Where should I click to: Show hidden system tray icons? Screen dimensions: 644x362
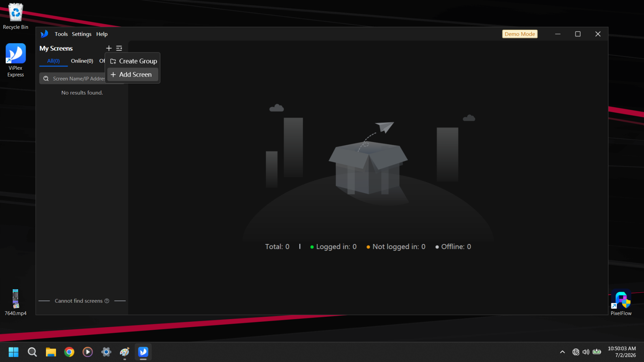562,352
